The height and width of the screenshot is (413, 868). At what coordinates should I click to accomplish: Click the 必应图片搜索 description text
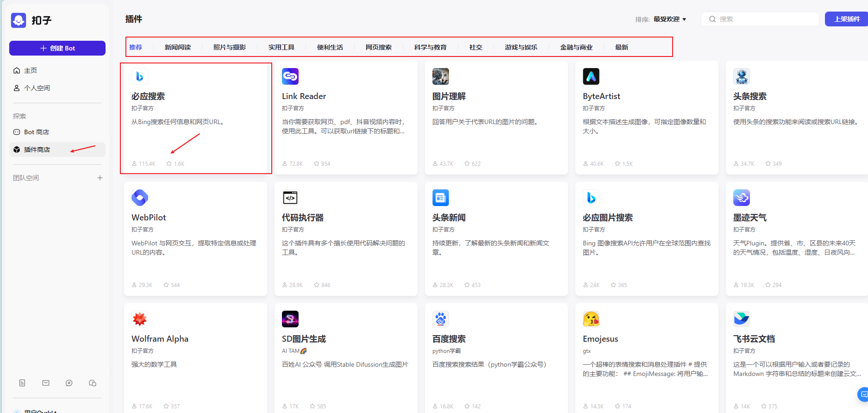click(647, 248)
